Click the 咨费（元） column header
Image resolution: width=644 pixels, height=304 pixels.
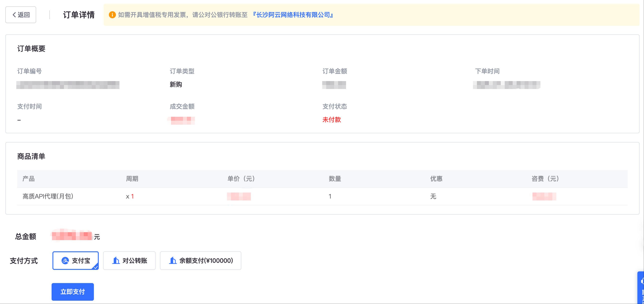point(545,179)
